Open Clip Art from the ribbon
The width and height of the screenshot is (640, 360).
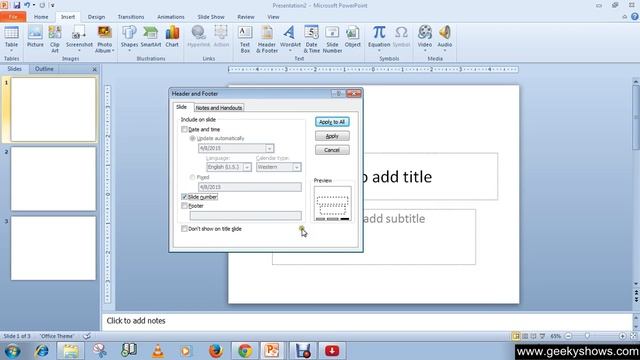click(x=55, y=39)
